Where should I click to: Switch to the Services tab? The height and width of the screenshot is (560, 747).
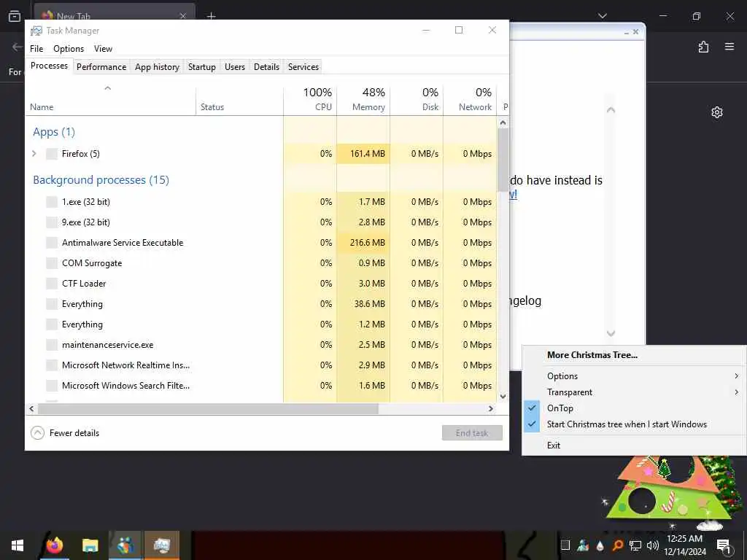303,67
